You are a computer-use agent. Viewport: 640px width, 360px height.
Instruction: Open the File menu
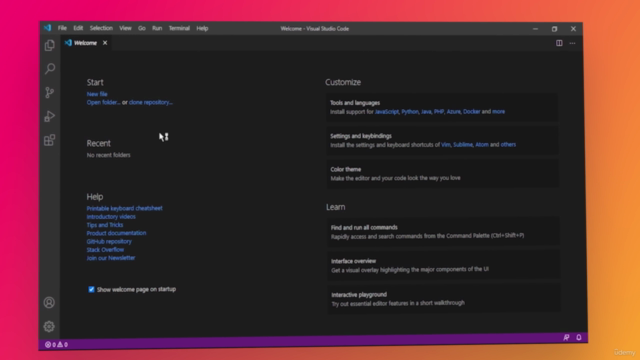62,28
